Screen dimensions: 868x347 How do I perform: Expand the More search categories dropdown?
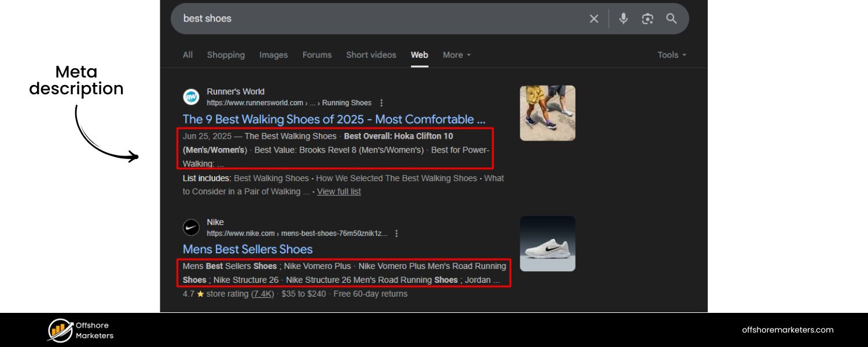pos(457,54)
